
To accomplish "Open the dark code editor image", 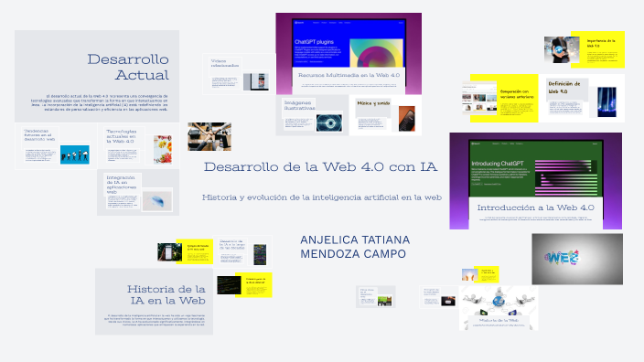I will (229, 285).
